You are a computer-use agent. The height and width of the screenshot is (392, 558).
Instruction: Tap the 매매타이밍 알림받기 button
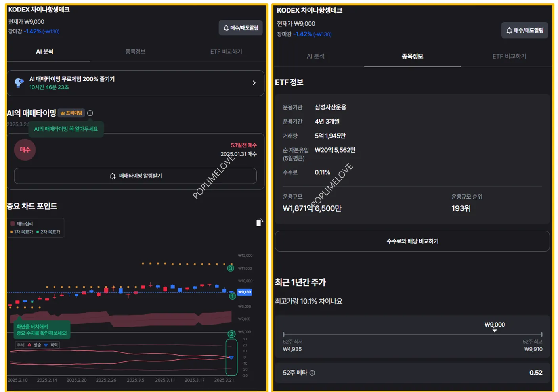click(136, 176)
